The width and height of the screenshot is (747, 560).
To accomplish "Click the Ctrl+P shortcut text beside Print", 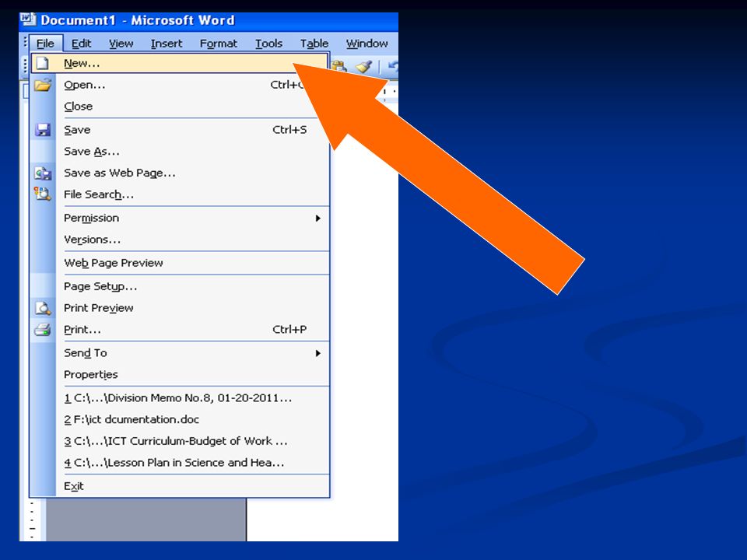I will (x=289, y=330).
